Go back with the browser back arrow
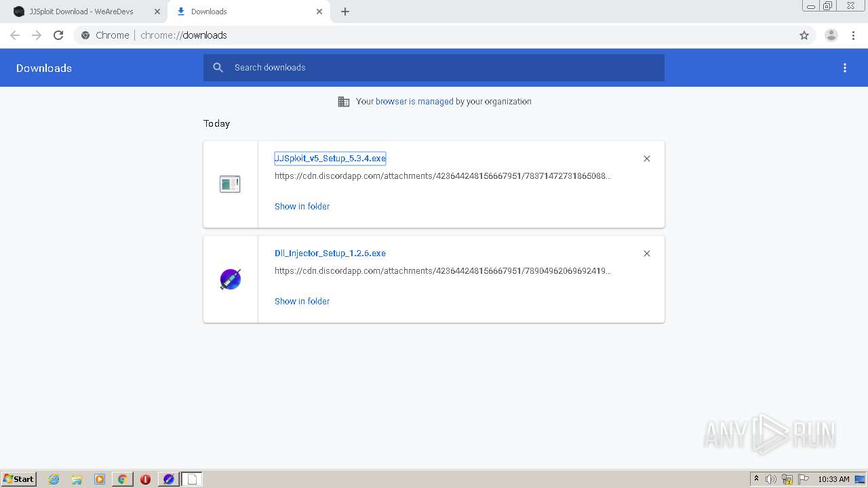868x488 pixels. (15, 35)
